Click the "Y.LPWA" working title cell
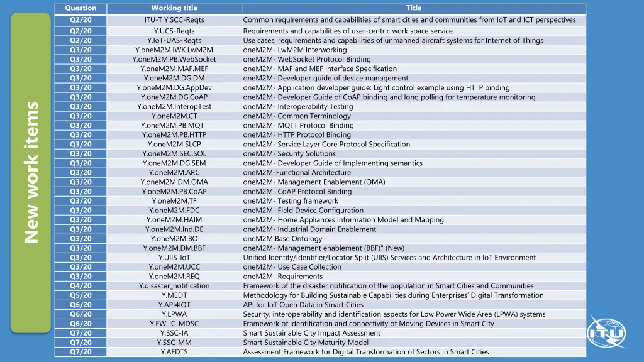This screenshot has height=362, width=644. [174, 314]
